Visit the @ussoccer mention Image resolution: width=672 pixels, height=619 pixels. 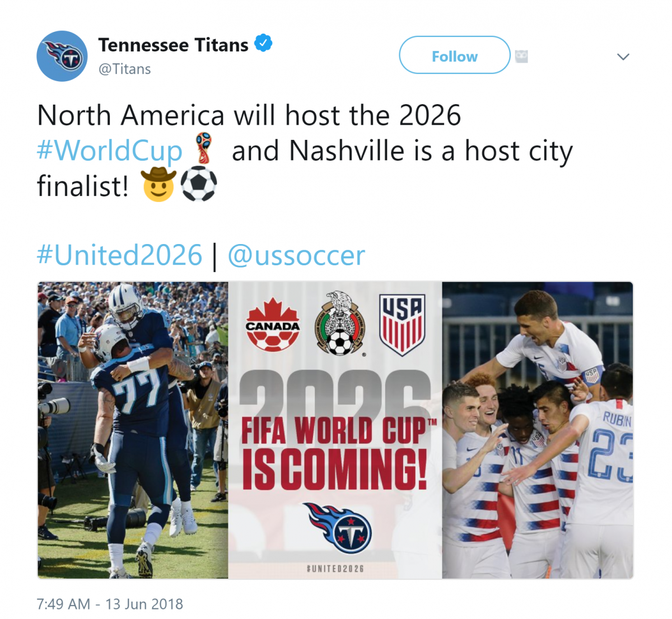296,256
